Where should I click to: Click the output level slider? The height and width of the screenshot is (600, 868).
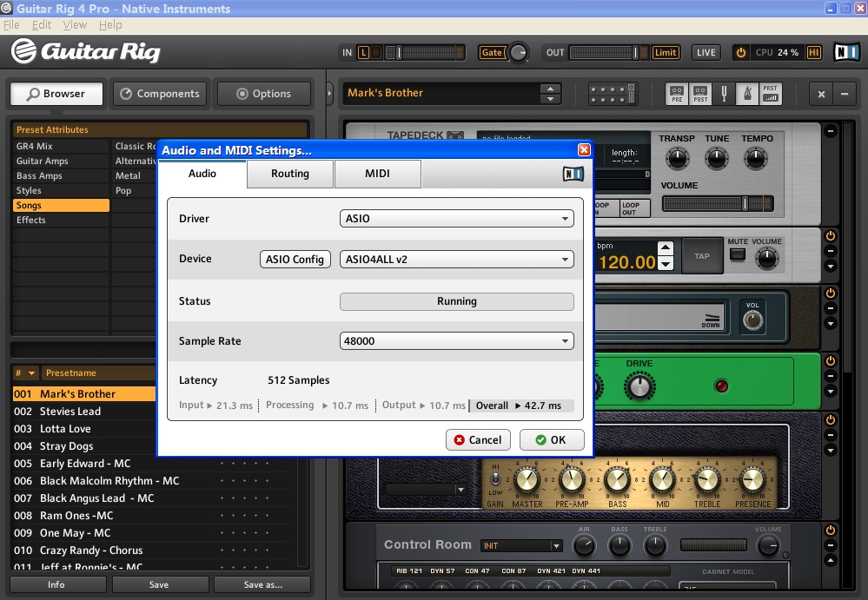(609, 53)
